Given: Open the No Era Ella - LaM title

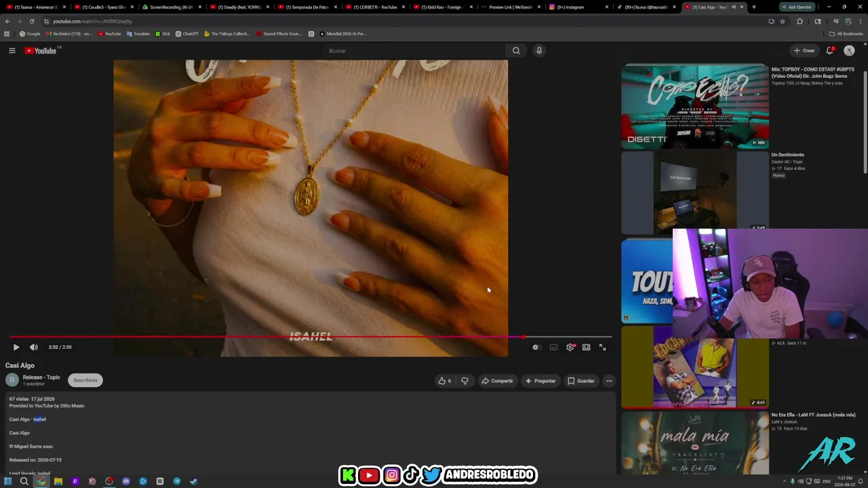Looking at the screenshot, I should point(813,415).
